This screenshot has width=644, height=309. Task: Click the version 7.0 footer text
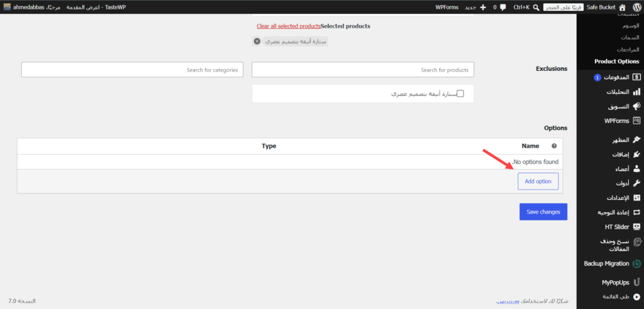pos(22,301)
